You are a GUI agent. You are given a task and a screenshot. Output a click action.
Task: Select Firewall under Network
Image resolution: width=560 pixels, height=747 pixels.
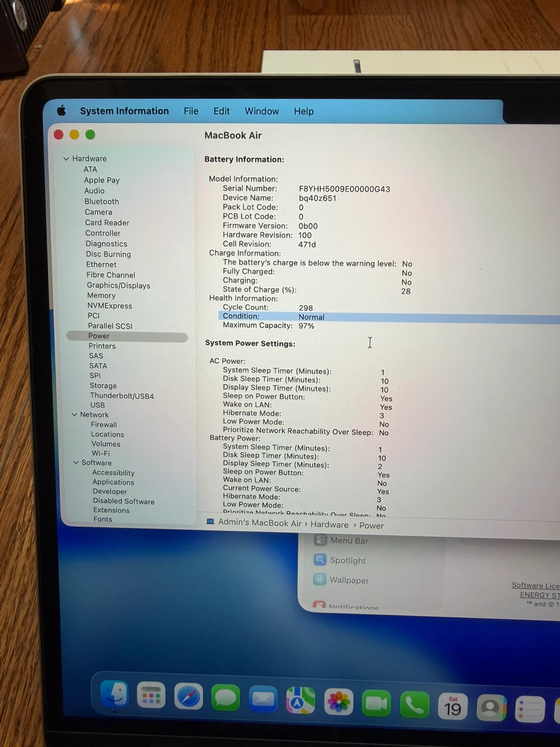coord(104,424)
